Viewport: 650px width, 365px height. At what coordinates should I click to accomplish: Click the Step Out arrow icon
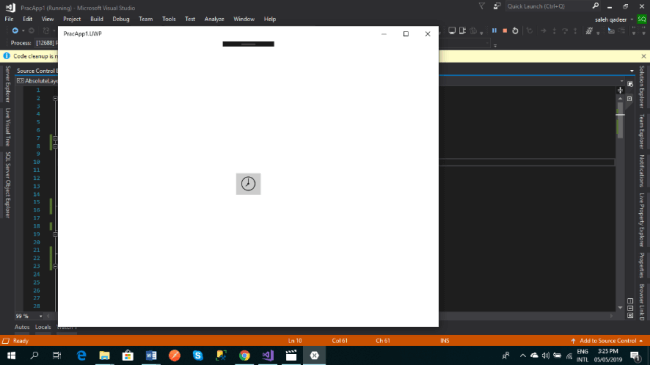coord(575,31)
